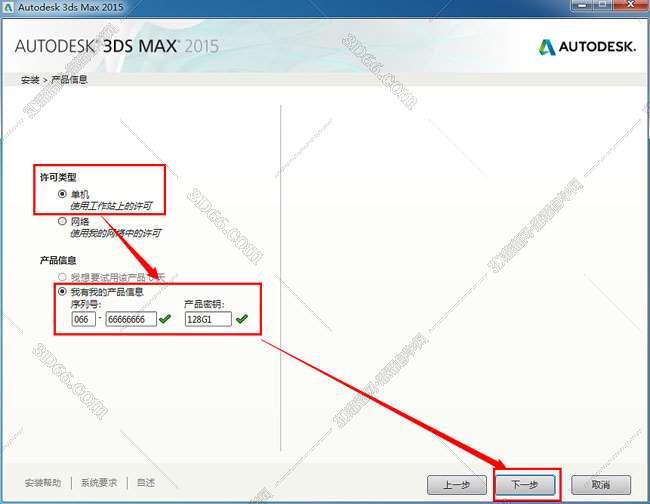This screenshot has width=650, height=504.
Task: Close the Autodesk 3ds Max installer window
Action: coord(631,5)
